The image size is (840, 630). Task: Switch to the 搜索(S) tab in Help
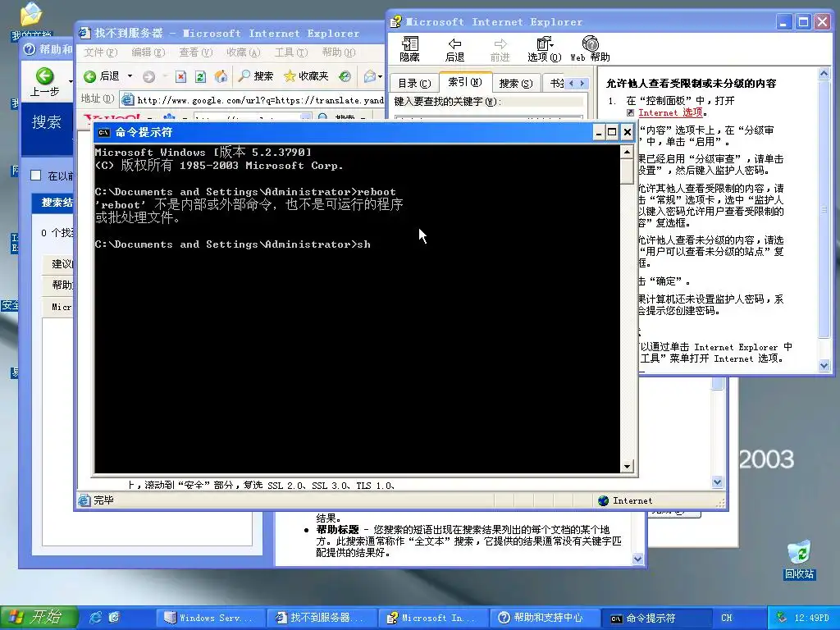click(x=516, y=84)
